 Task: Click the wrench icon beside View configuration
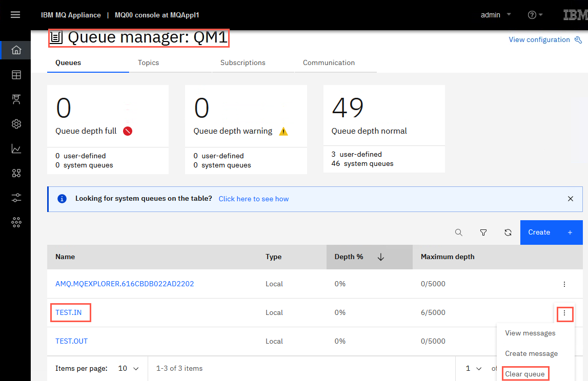pos(578,40)
